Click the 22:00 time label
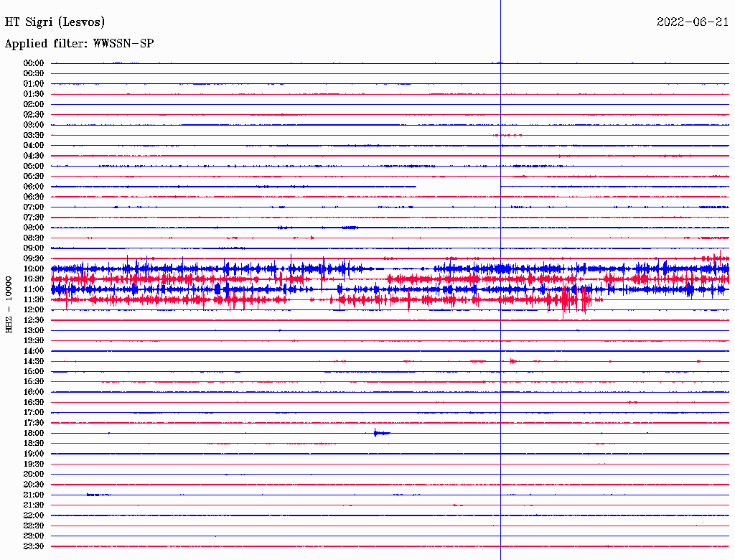Screen dimensions: 735x560 coord(34,515)
